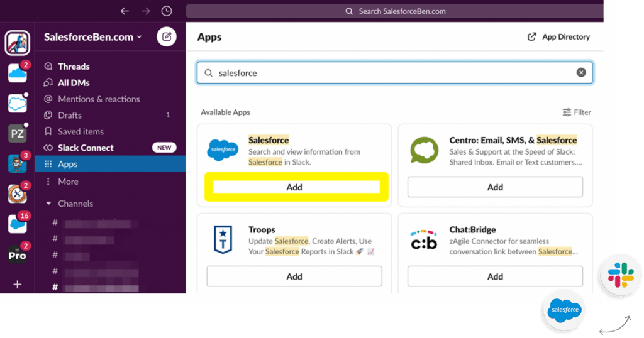Click the bookmark icon for Saved items

[48, 131]
